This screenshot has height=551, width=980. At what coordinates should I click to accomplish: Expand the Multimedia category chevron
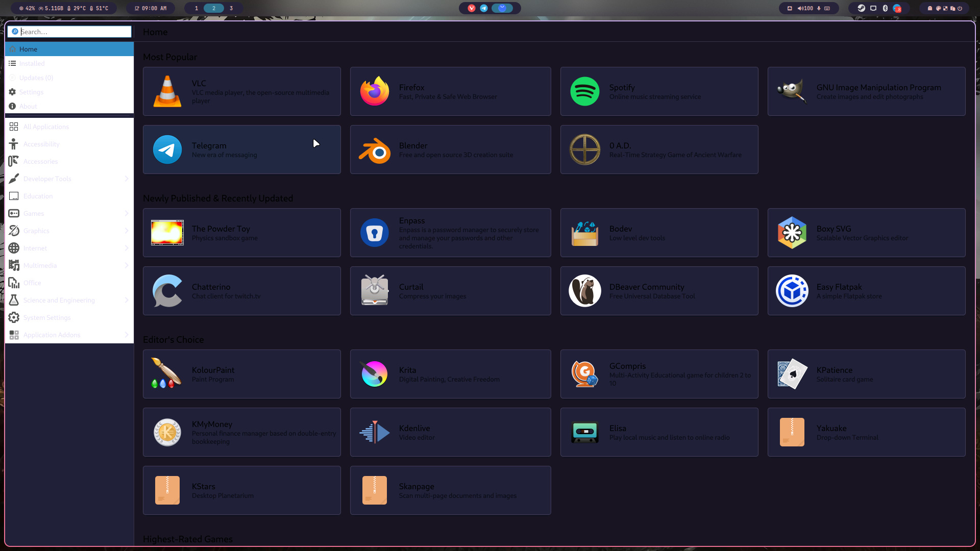(126, 265)
